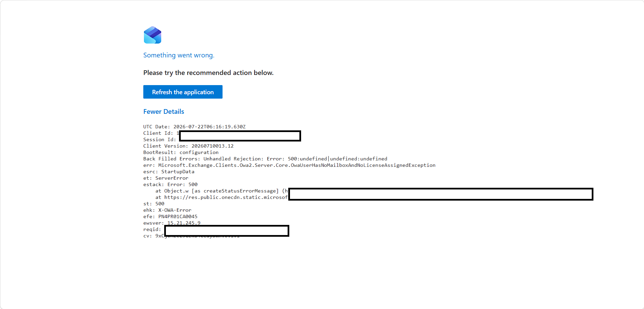Viewport: 644px width, 309px height.
Task: Click the BootResult: configuration line
Action: (181, 152)
